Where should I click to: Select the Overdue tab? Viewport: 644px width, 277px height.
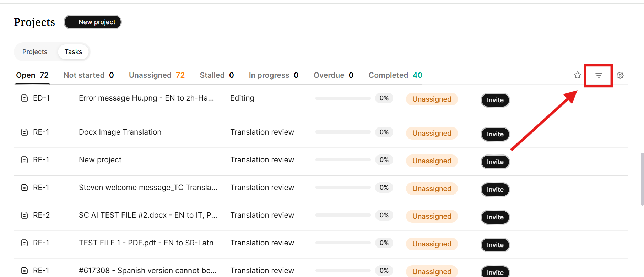(x=333, y=75)
